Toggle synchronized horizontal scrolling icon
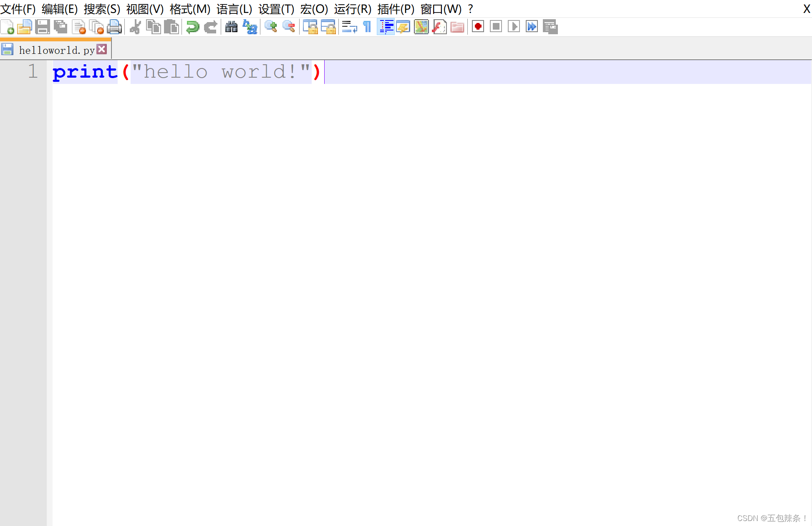The height and width of the screenshot is (526, 812). tap(328, 27)
